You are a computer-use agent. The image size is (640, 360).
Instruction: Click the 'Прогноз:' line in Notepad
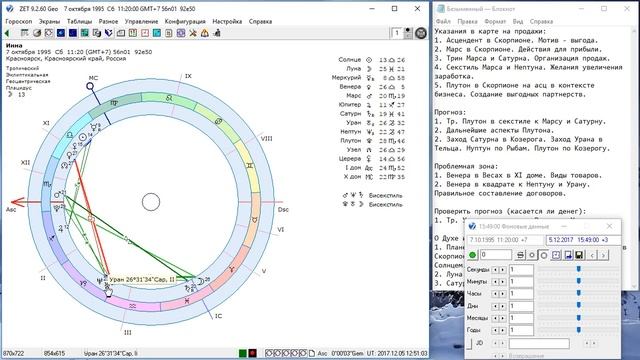point(450,112)
